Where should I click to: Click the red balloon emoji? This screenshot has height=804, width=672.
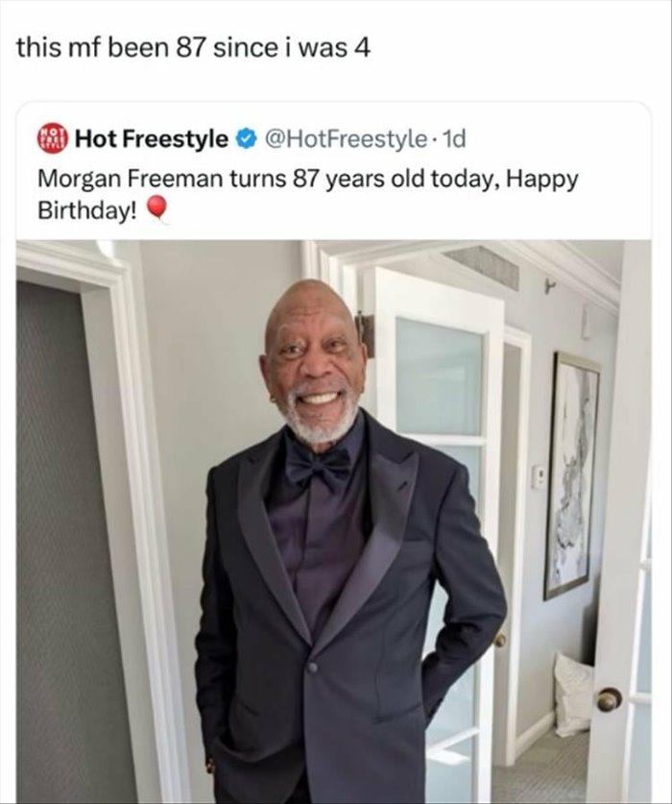click(x=159, y=208)
